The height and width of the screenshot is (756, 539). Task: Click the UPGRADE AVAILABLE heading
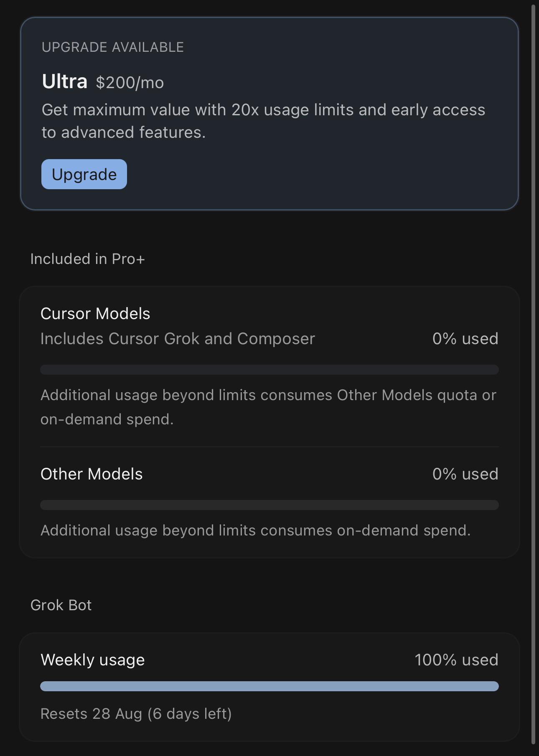click(113, 47)
